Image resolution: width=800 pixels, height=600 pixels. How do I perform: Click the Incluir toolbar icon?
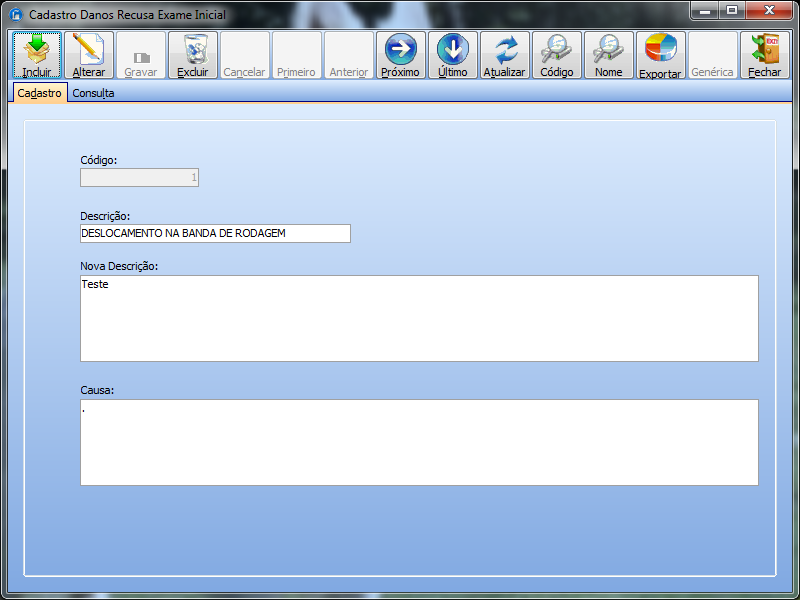click(37, 50)
